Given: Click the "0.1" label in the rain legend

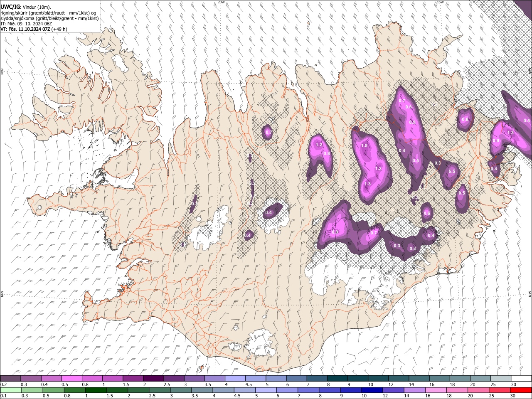Looking at the screenshot, I should tap(3, 396).
